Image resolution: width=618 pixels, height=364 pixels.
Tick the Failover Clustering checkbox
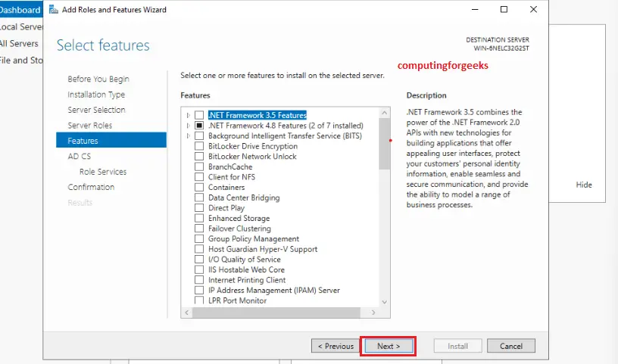[199, 228]
